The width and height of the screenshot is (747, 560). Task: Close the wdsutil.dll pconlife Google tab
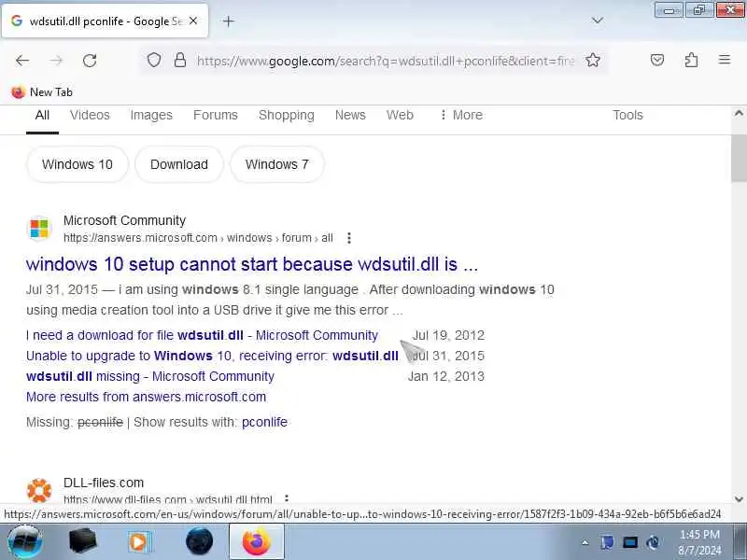[193, 21]
